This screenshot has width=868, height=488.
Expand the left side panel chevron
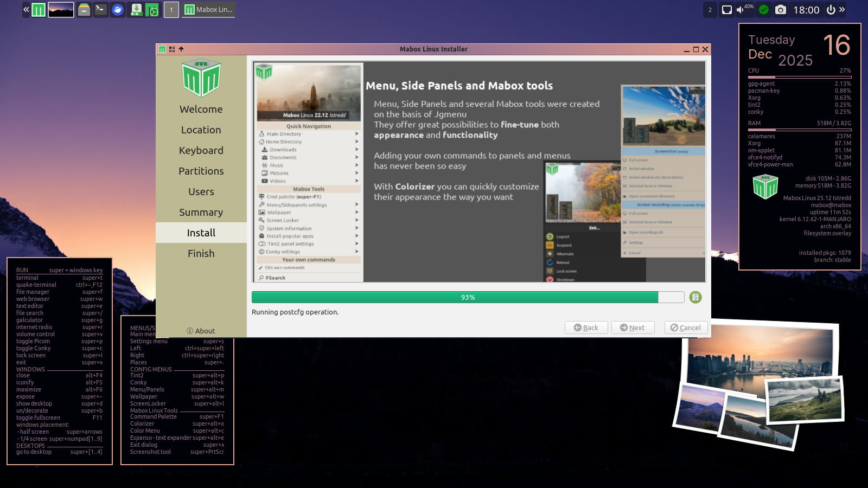(x=26, y=10)
